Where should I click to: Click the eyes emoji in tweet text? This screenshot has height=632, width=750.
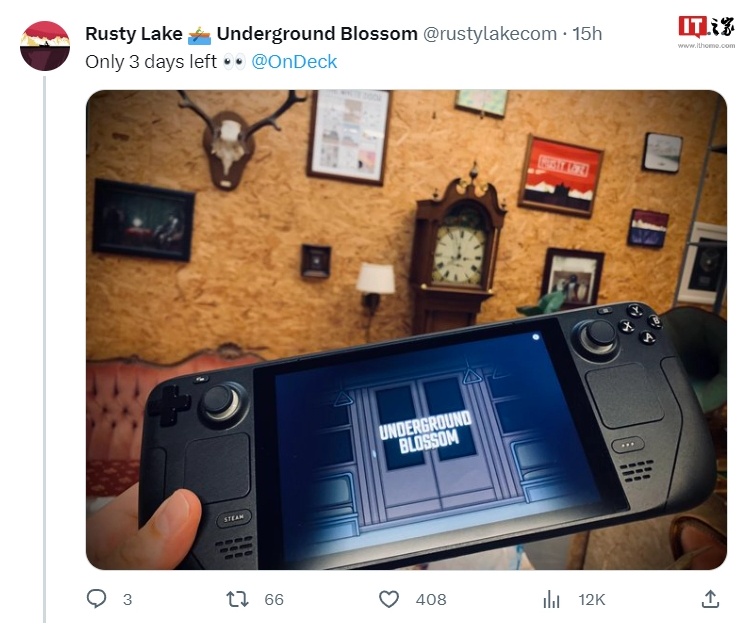coord(234,62)
